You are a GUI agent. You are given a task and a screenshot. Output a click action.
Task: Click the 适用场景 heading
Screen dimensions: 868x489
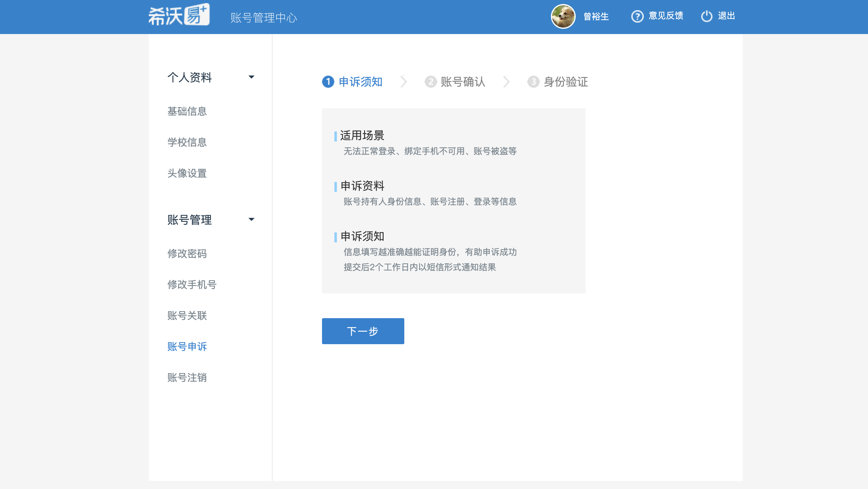coord(362,136)
